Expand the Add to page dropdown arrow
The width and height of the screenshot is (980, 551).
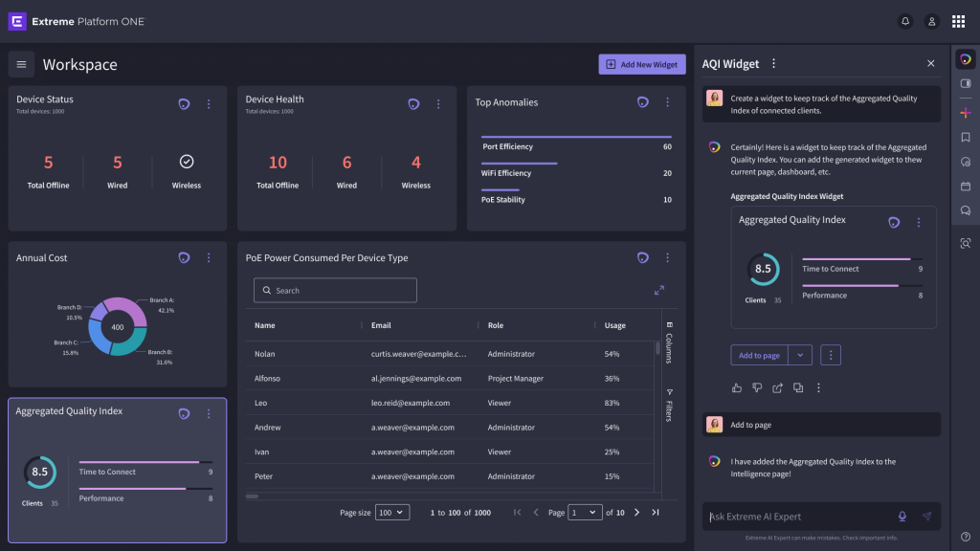pyautogui.click(x=800, y=355)
